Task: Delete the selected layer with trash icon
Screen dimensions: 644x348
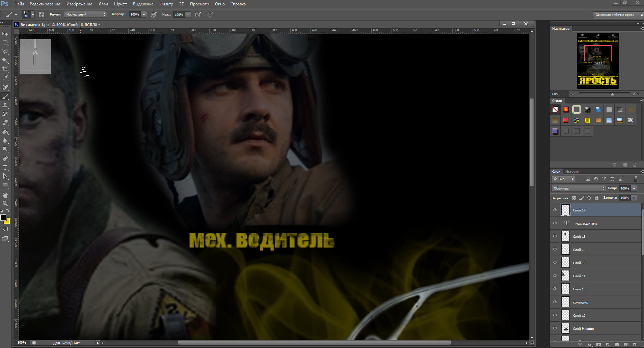Action: coord(635,345)
